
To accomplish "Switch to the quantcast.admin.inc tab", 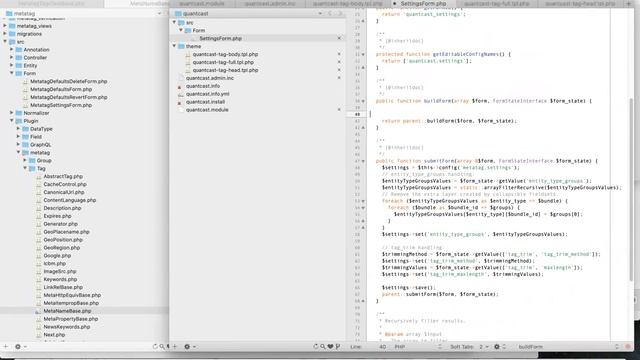I will pyautogui.click(x=270, y=3).
